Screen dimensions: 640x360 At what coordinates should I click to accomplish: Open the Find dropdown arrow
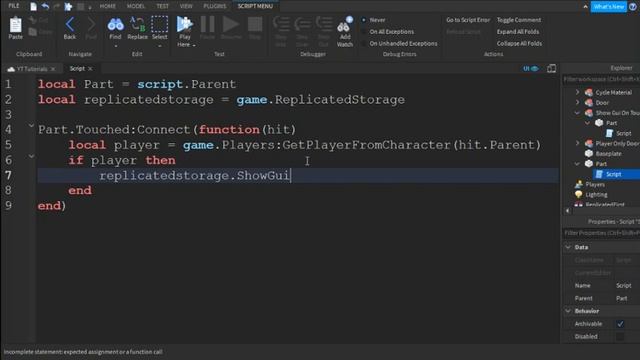pos(116,46)
